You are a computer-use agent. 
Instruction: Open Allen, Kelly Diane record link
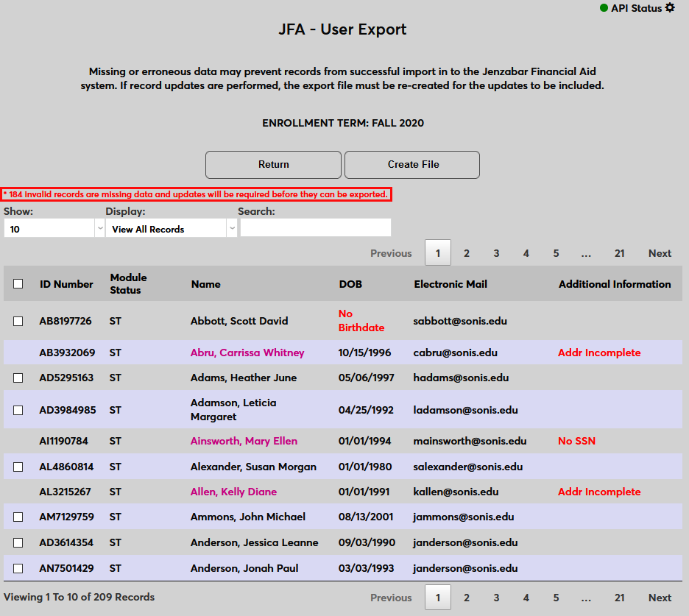[x=233, y=492]
